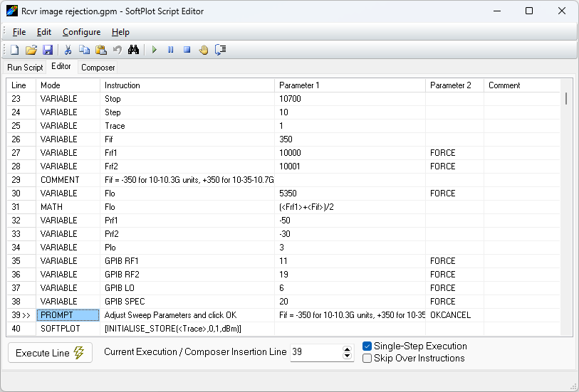Click the hand icon in the toolbar

point(203,50)
